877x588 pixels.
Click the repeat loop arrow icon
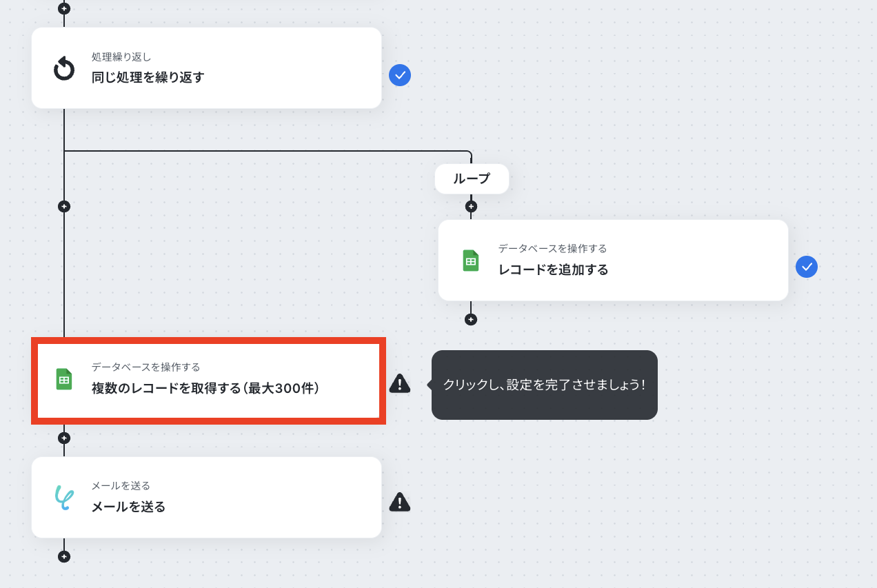click(64, 69)
